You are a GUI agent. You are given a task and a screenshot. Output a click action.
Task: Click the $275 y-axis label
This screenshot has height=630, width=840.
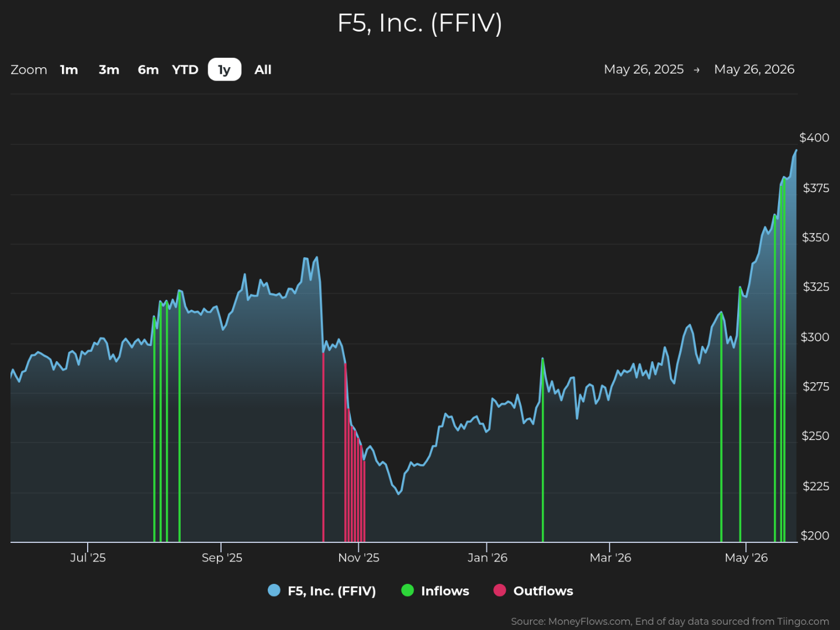(815, 387)
